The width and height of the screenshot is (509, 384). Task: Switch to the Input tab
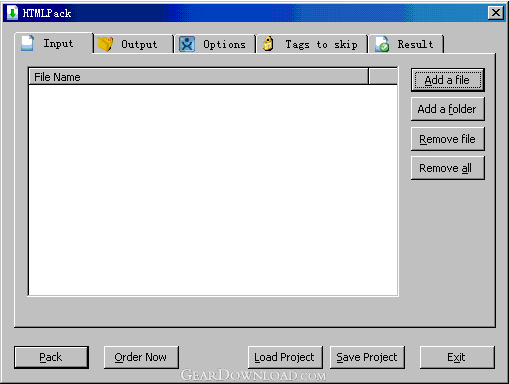(54, 43)
